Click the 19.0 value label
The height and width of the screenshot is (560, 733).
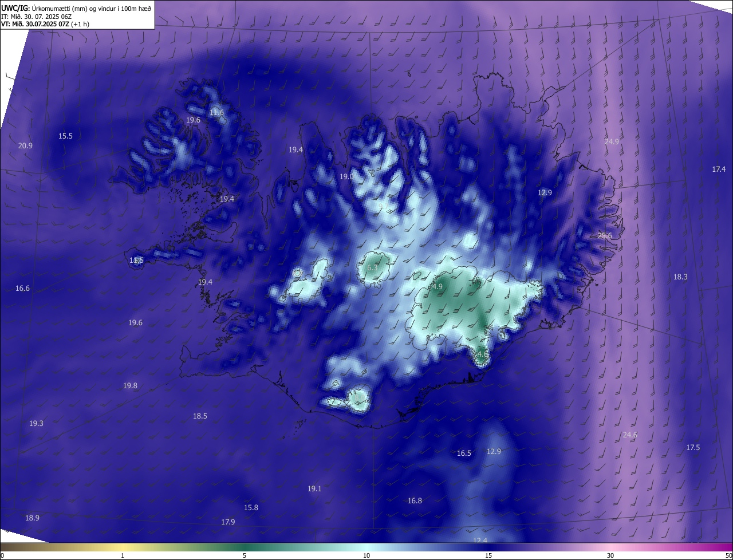coord(347,177)
